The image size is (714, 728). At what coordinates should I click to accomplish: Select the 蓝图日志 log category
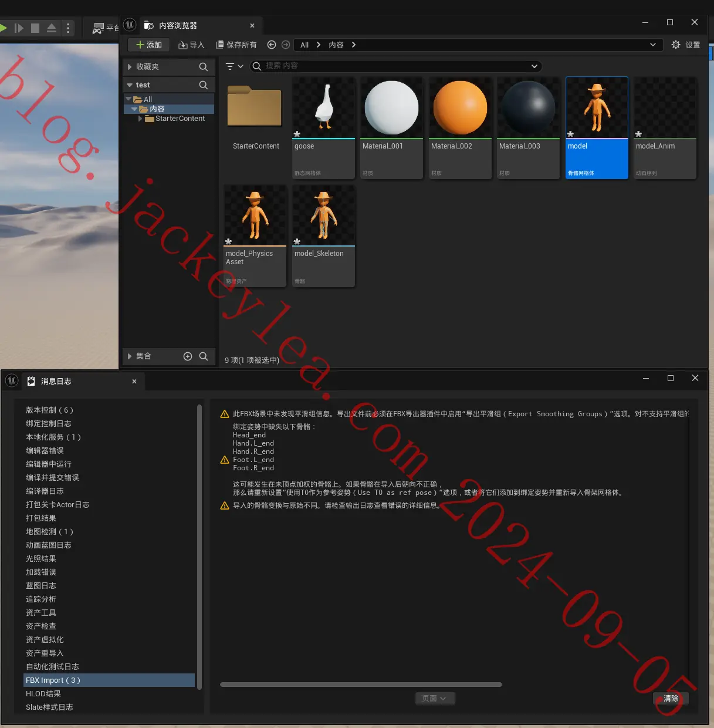pos(41,585)
